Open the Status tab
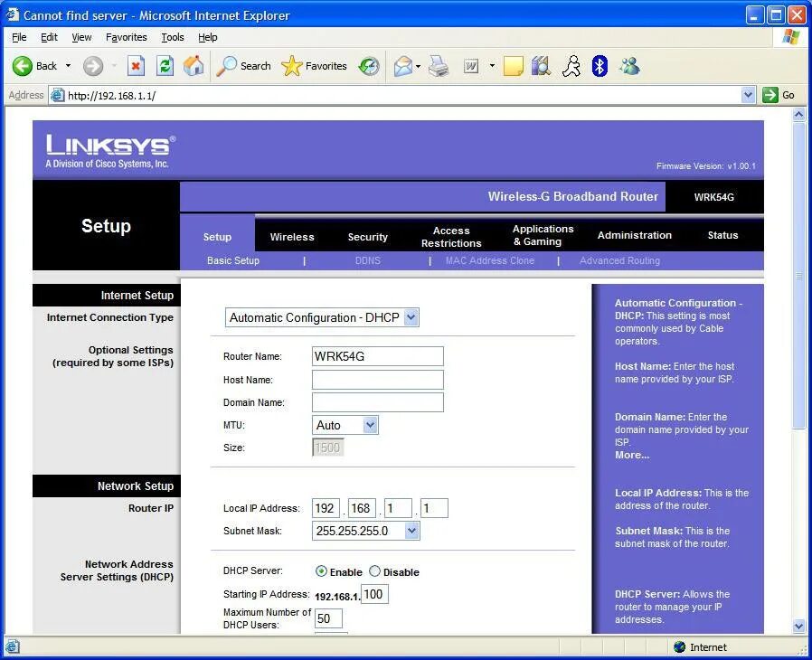 point(722,235)
